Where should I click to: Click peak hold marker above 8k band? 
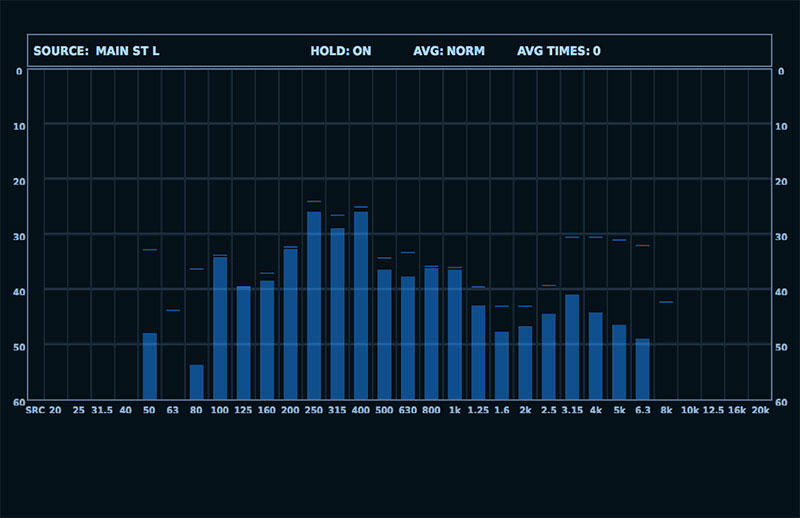point(666,301)
